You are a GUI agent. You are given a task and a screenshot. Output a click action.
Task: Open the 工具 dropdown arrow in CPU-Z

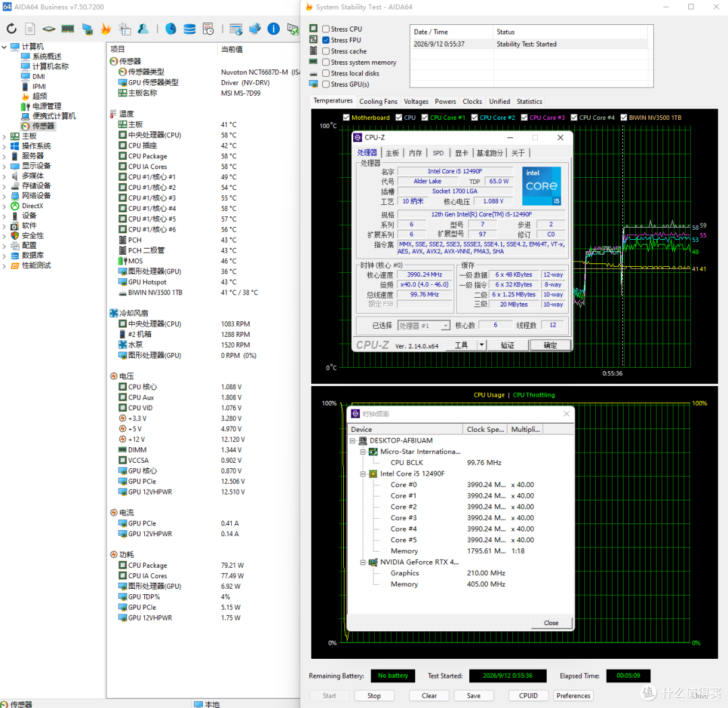(481, 345)
